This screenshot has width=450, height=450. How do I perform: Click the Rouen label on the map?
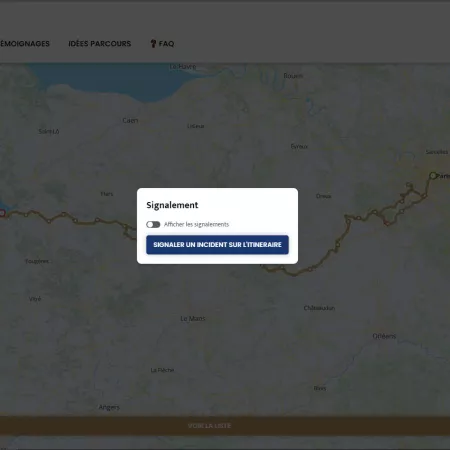pos(293,76)
